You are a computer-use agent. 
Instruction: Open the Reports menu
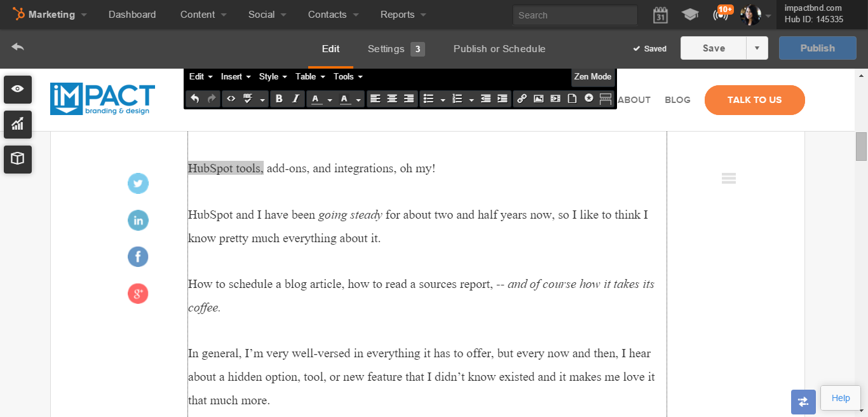tap(403, 15)
